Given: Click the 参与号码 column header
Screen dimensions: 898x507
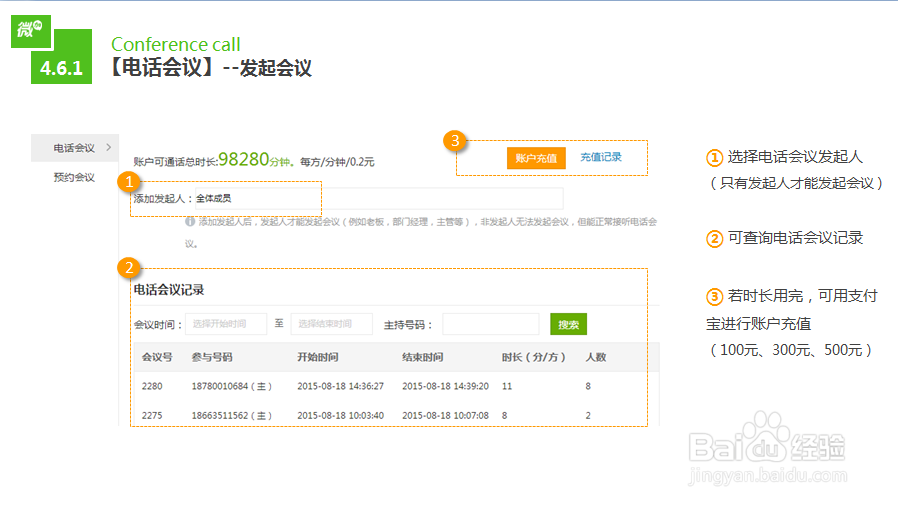Looking at the screenshot, I should pyautogui.click(x=212, y=357).
